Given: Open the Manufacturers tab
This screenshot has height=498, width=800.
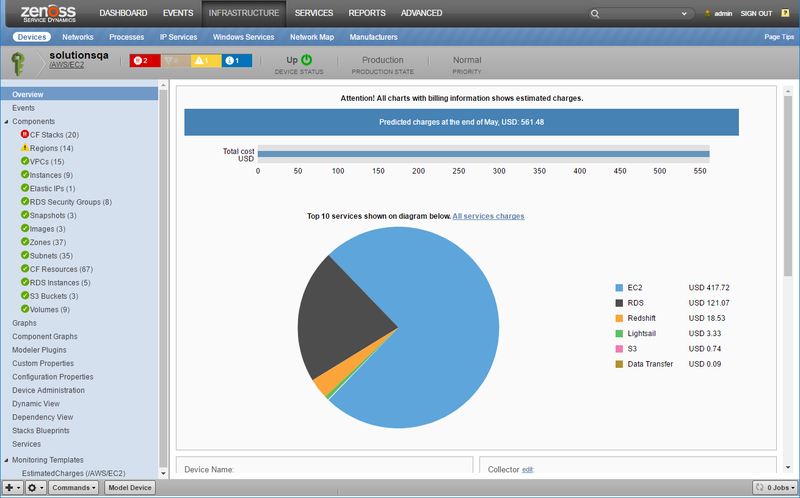Looking at the screenshot, I should pyautogui.click(x=373, y=37).
